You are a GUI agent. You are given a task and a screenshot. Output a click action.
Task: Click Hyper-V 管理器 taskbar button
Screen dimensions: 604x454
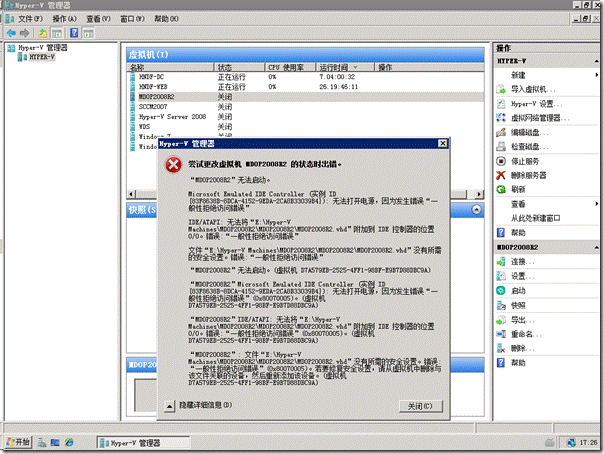(x=143, y=443)
